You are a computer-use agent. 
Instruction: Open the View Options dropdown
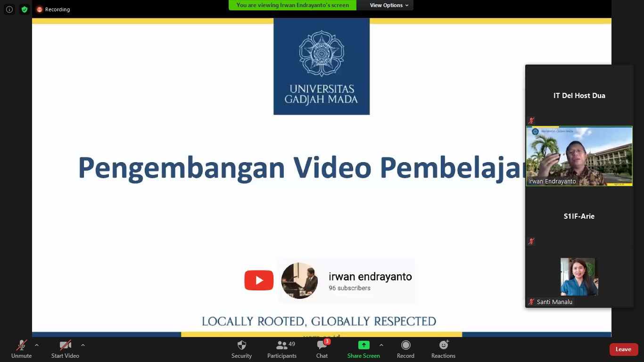coord(389,5)
